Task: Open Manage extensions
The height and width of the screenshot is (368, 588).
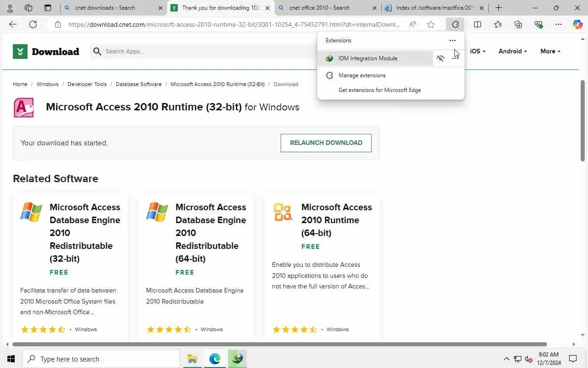Action: [390, 75]
